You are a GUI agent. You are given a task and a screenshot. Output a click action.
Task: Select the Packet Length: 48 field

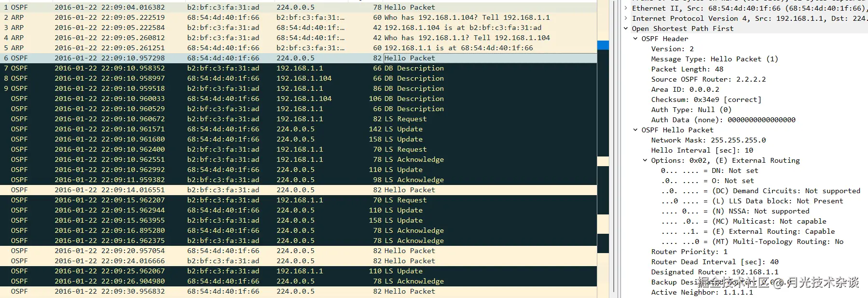pos(687,69)
